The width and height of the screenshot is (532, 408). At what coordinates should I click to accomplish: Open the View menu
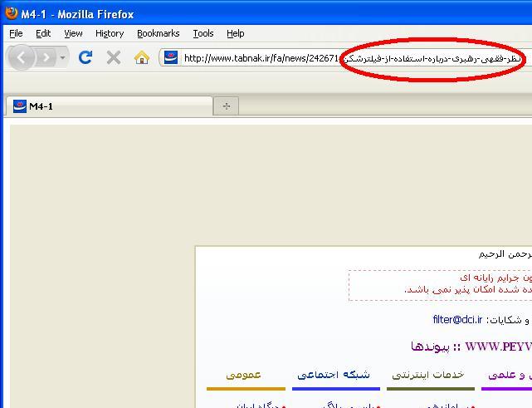click(73, 33)
